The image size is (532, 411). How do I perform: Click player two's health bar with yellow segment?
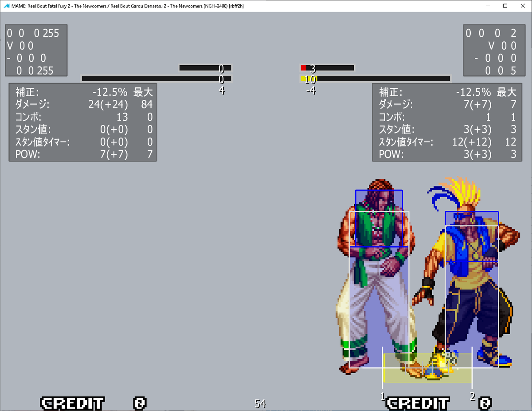click(375, 79)
